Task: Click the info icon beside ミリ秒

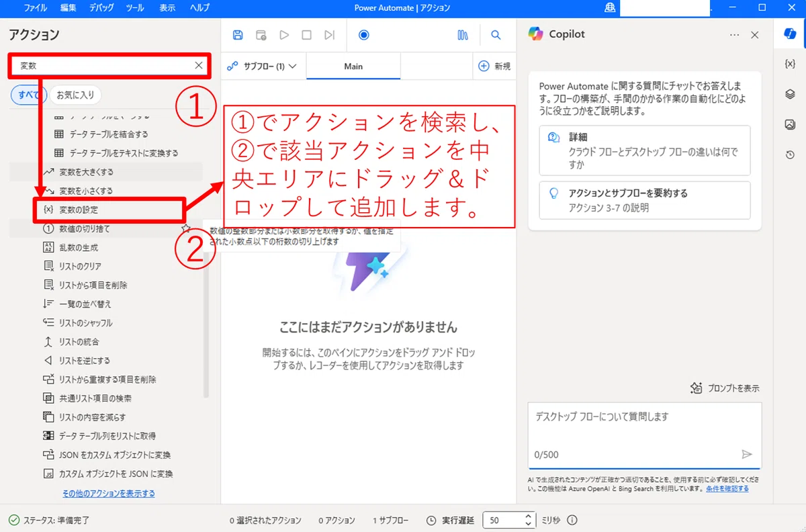Action: click(572, 521)
